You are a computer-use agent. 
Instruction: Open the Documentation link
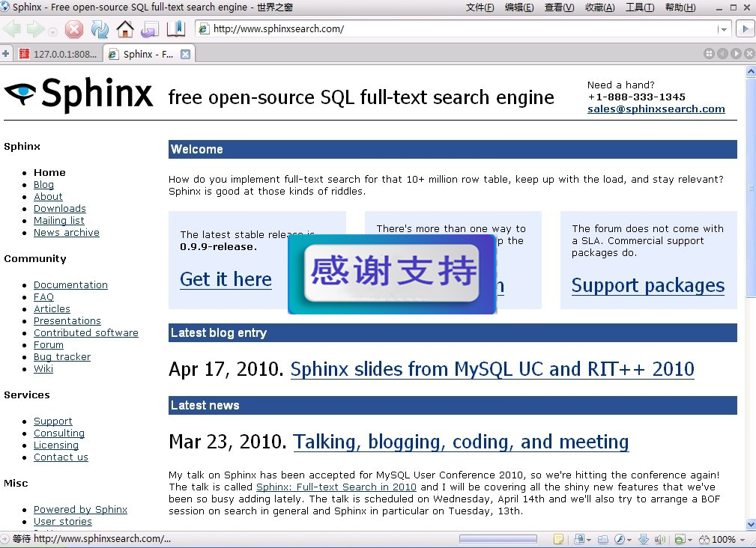[x=71, y=285]
